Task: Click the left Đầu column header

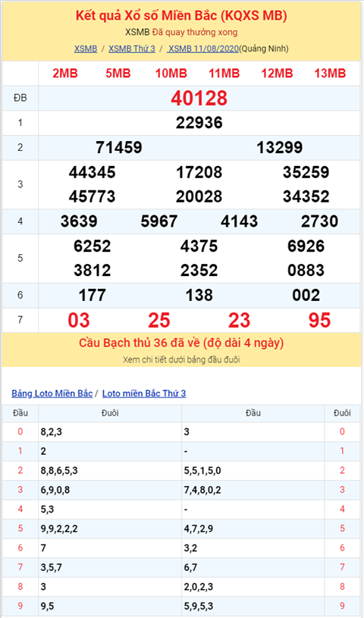Action: click(20, 413)
